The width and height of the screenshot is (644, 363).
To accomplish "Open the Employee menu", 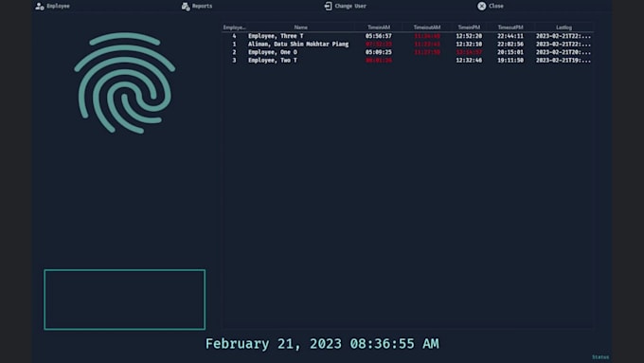I will [53, 7].
